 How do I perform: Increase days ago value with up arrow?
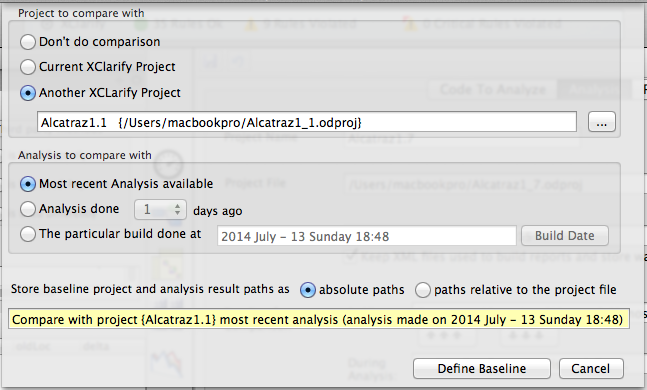pos(177,206)
